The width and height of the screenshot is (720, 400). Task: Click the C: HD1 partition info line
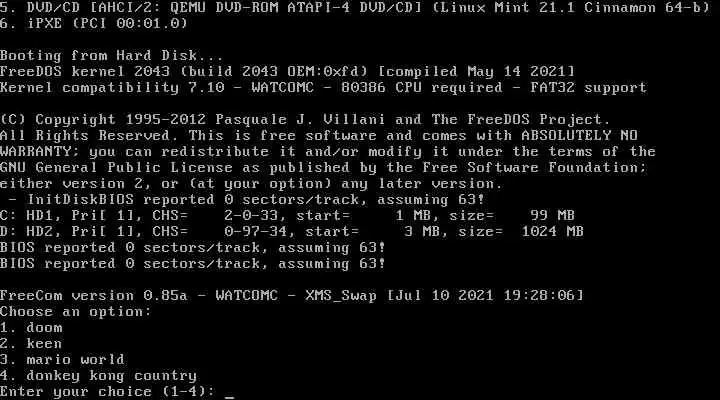(x=287, y=215)
